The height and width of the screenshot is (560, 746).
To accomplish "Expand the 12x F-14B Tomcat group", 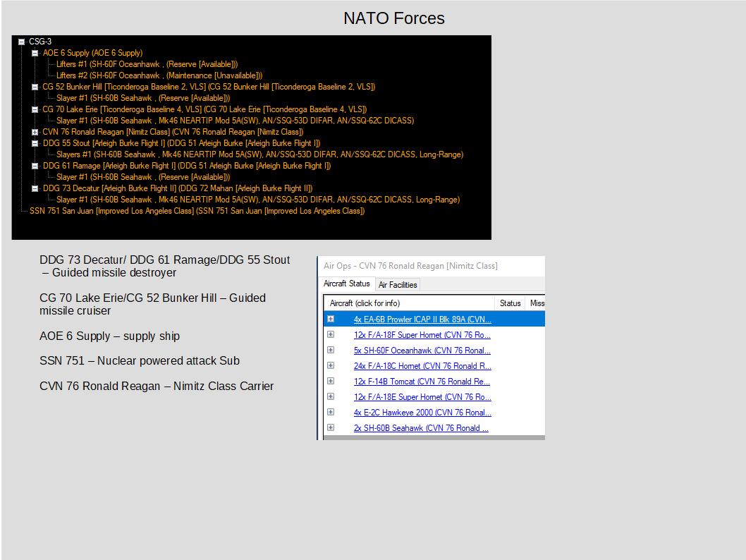I will (331, 381).
